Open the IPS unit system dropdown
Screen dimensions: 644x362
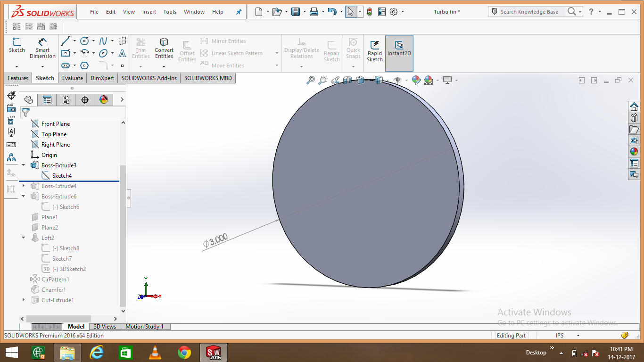578,336
